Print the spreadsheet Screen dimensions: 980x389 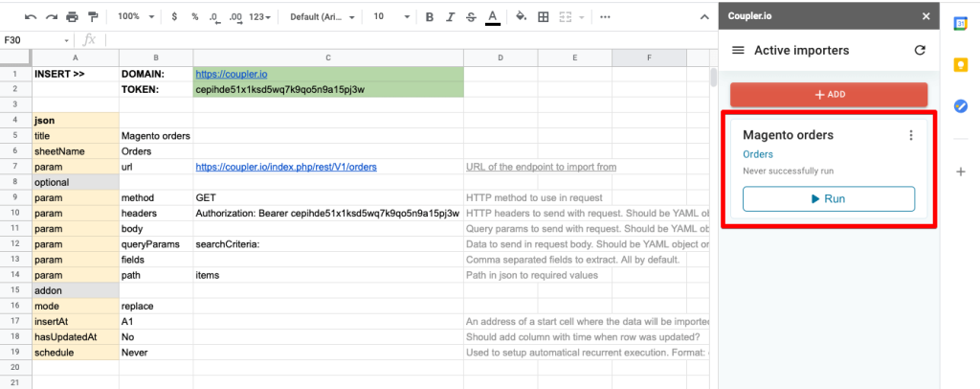click(73, 17)
